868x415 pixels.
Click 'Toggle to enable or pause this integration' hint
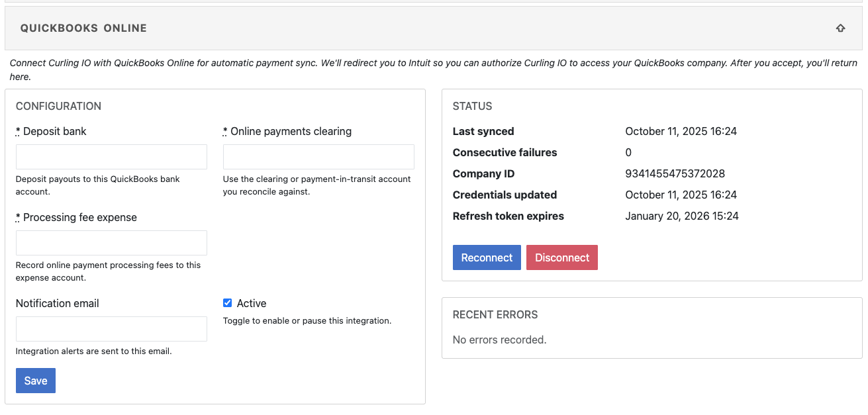tap(307, 320)
